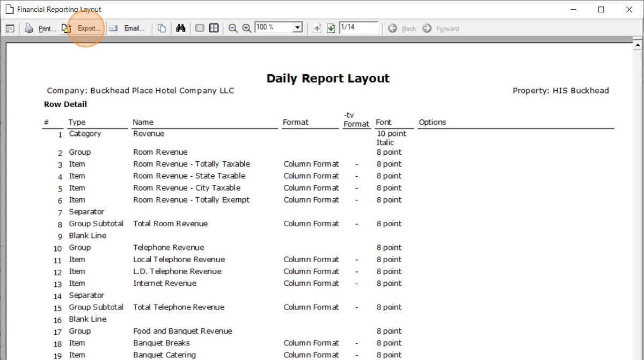Open Email report option
Viewport: 644px width, 360px height.
coord(128,28)
